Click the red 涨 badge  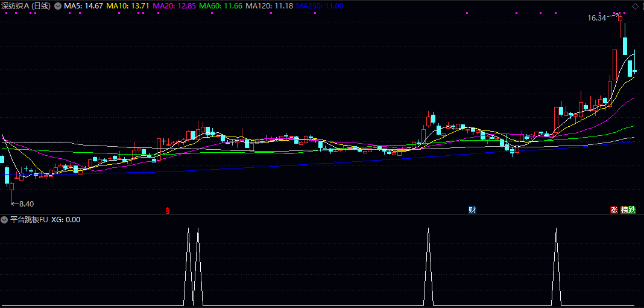click(x=614, y=210)
